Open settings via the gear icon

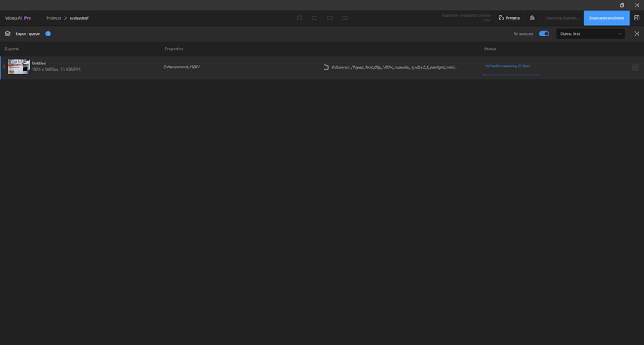532,18
